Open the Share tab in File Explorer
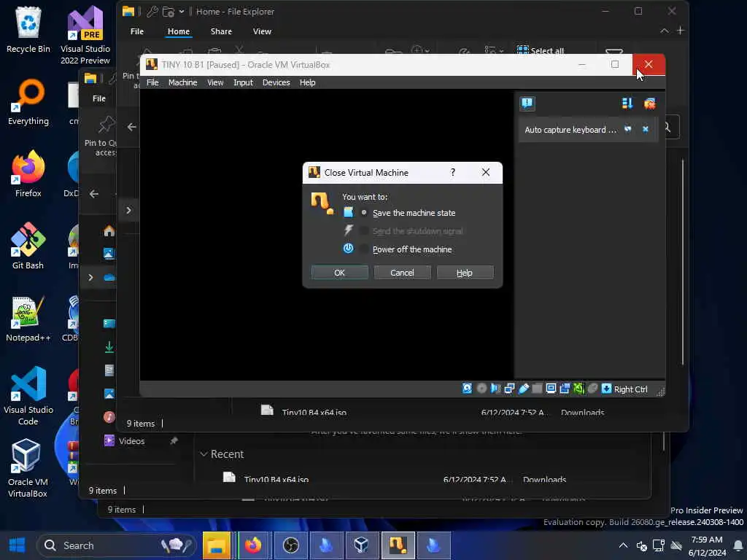 pyautogui.click(x=221, y=31)
